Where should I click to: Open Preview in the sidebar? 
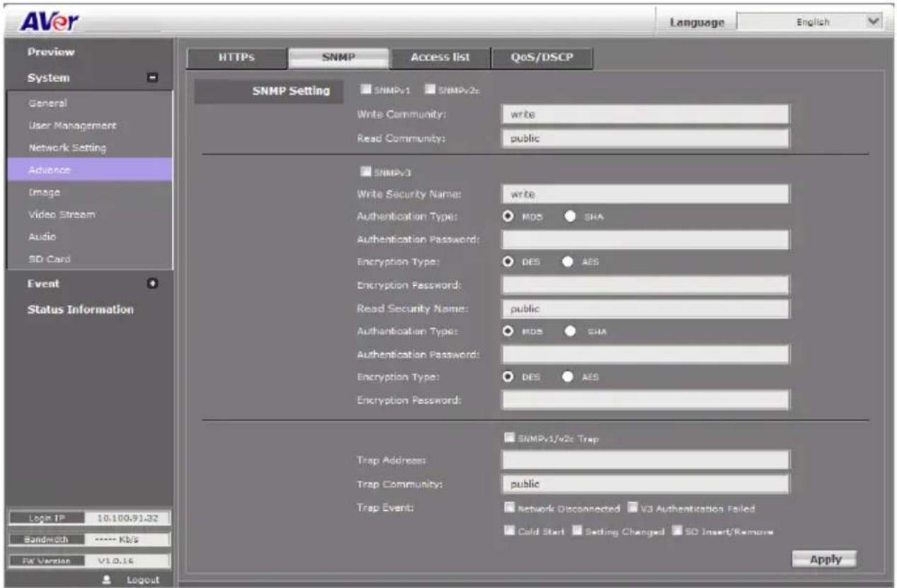(x=51, y=53)
